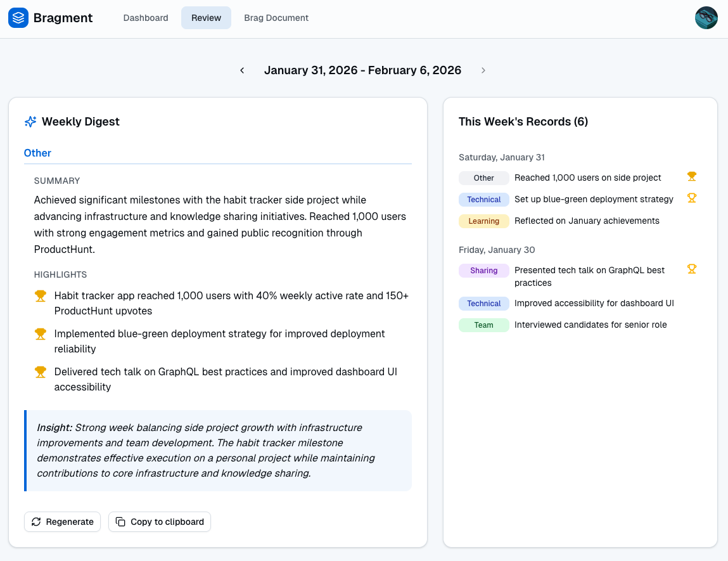Image resolution: width=728 pixels, height=561 pixels.
Task: Navigate to next week using right chevron
Action: pos(483,70)
